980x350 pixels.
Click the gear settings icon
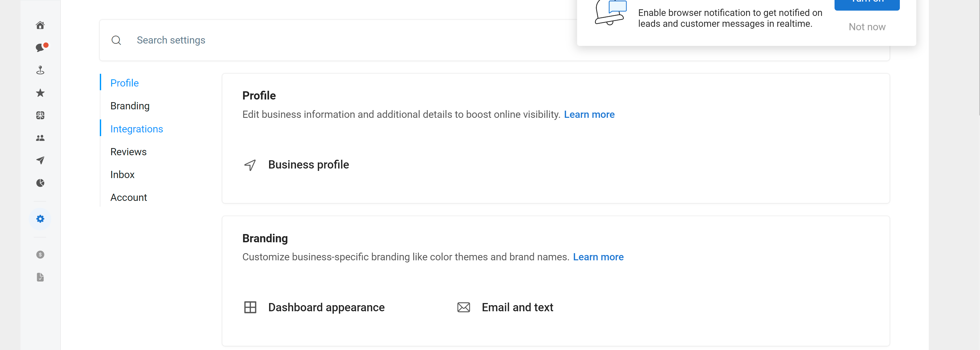pos(40,219)
